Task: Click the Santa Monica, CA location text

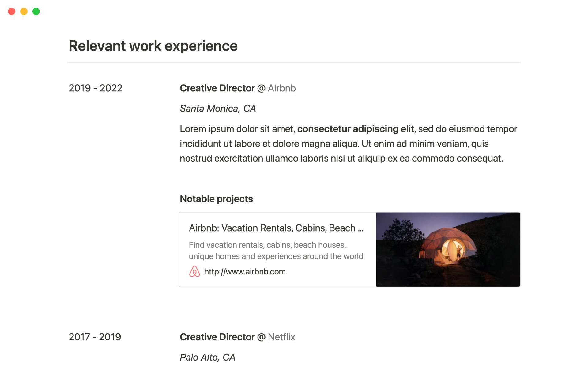Action: (218, 108)
